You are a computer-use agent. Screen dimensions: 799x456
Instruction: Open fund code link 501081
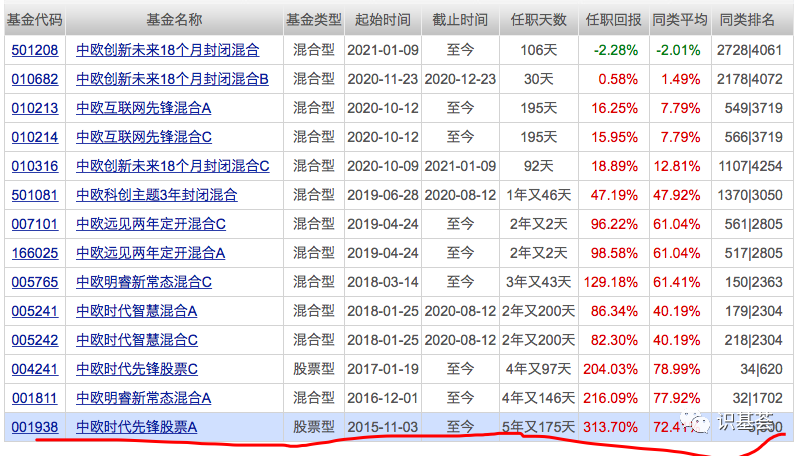click(35, 195)
